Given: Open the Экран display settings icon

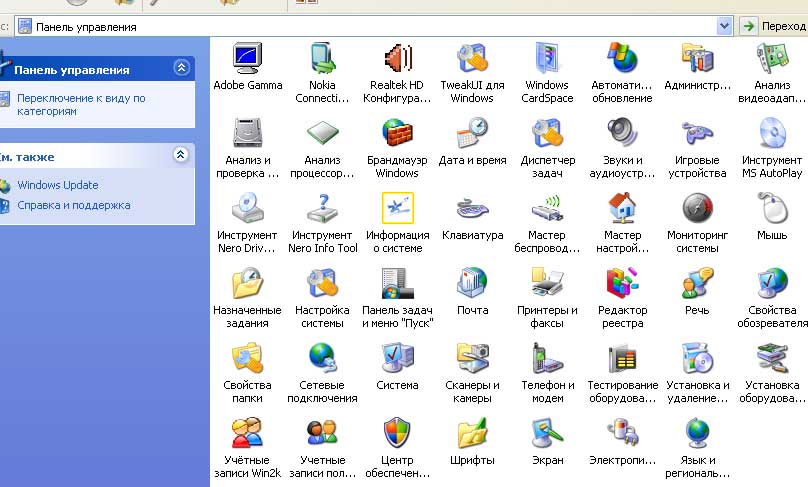Looking at the screenshot, I should (x=547, y=434).
